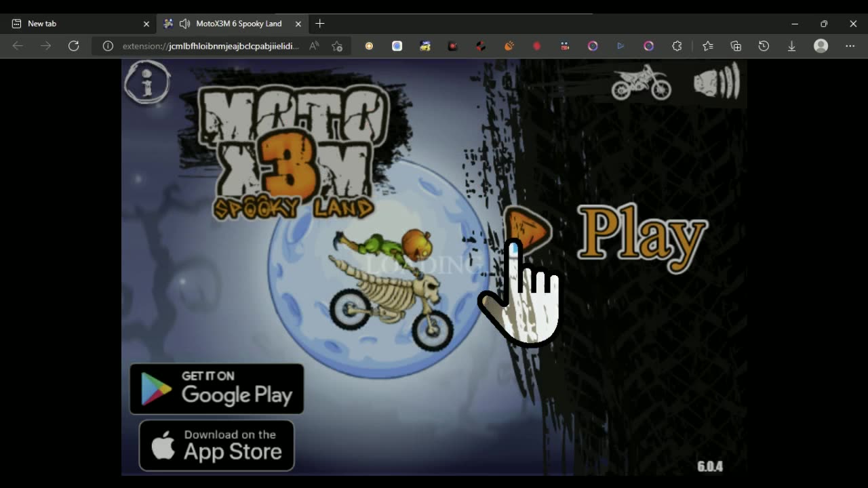This screenshot has height=488, width=868.
Task: Open the Favorites list icon
Action: tap(708, 46)
